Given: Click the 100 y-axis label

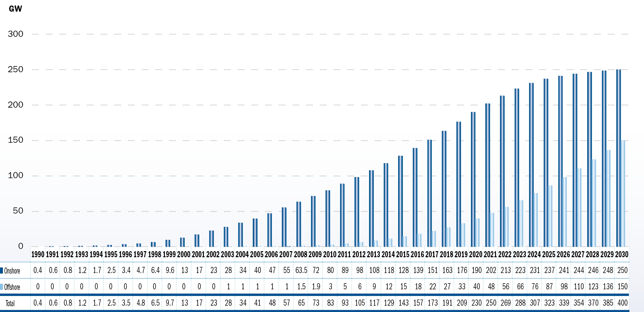Looking at the screenshot, I should click(x=16, y=175).
